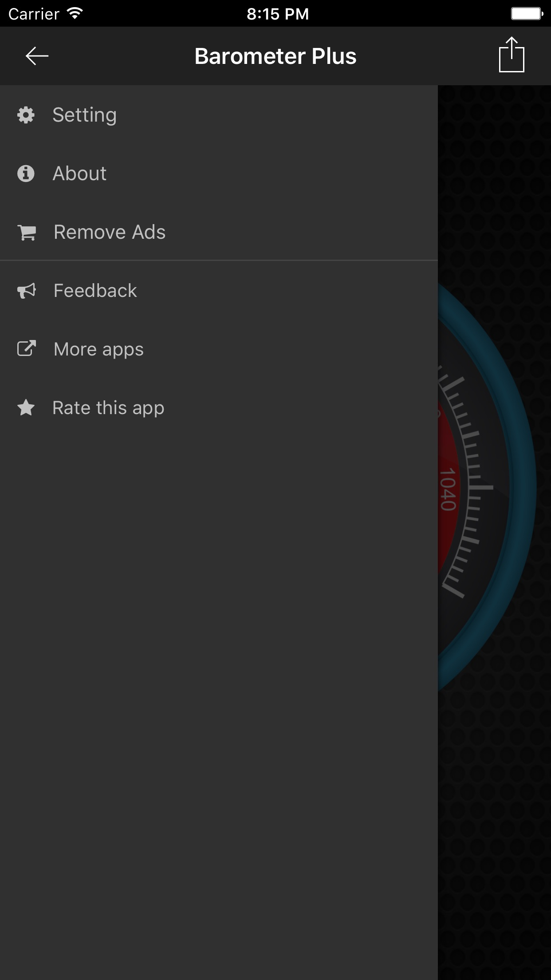
Task: Click the About info icon
Action: 26,173
